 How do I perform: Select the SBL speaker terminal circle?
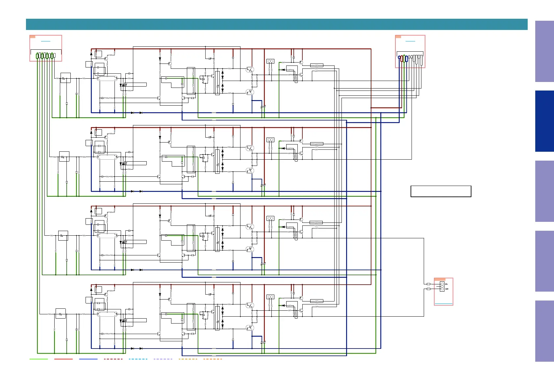point(442,284)
